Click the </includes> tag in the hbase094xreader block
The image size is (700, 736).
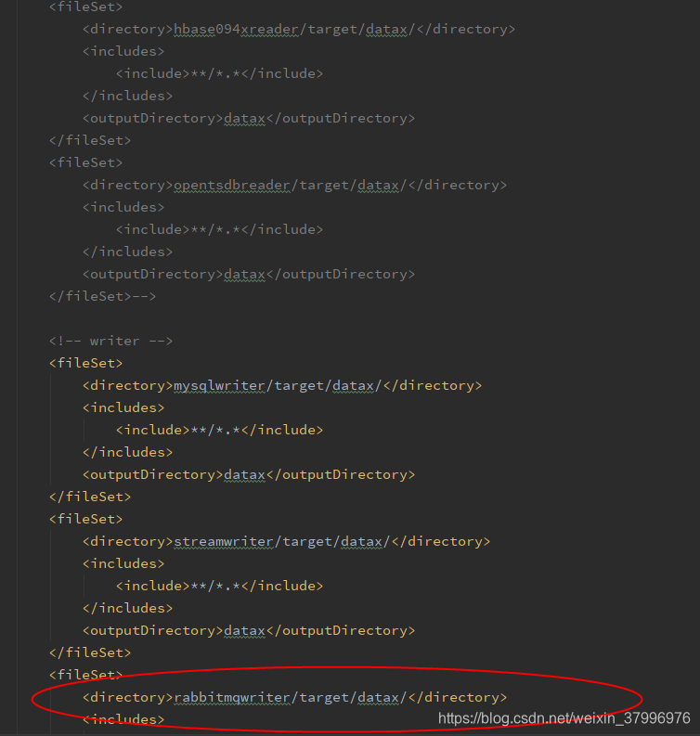pos(128,96)
